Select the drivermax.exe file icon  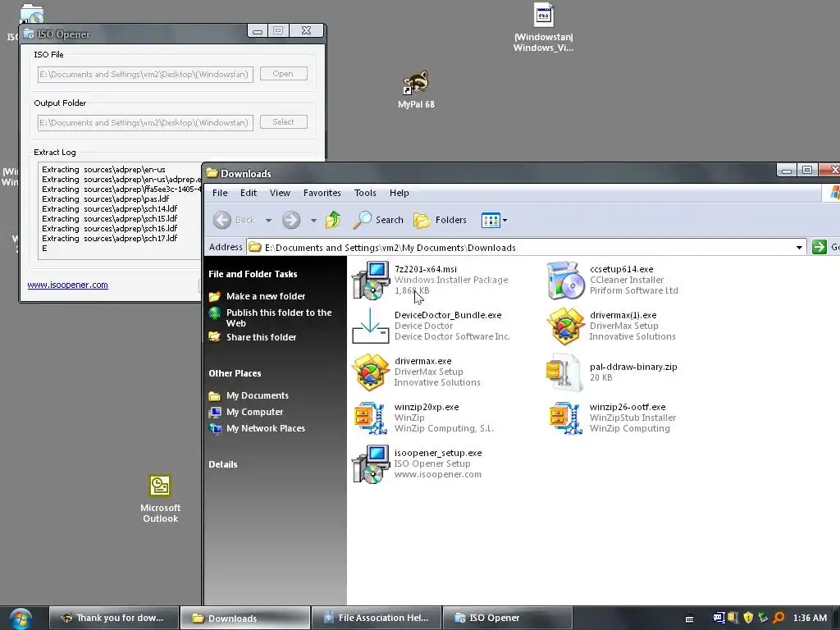[x=371, y=372]
